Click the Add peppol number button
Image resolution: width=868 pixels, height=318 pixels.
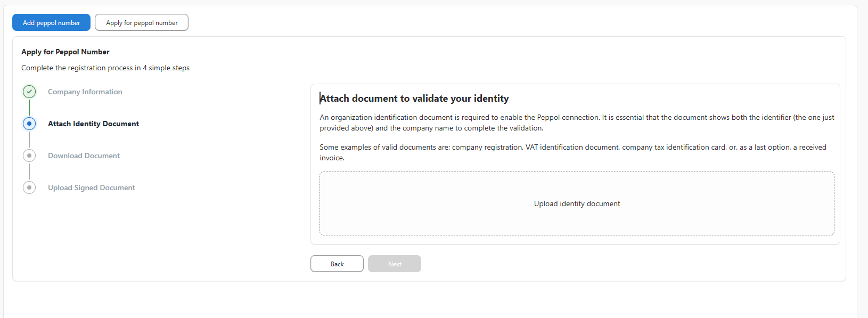[51, 23]
